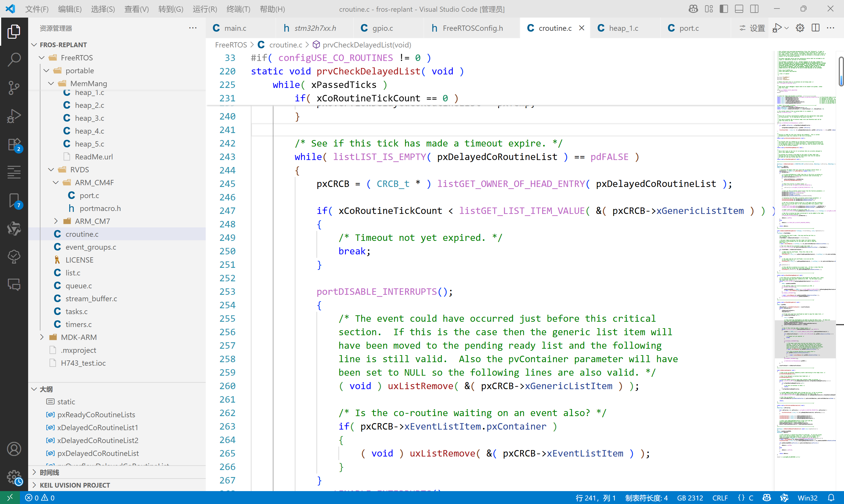The height and width of the screenshot is (504, 844).
Task: Expand the ARM_CM7 folder
Action: coord(56,221)
